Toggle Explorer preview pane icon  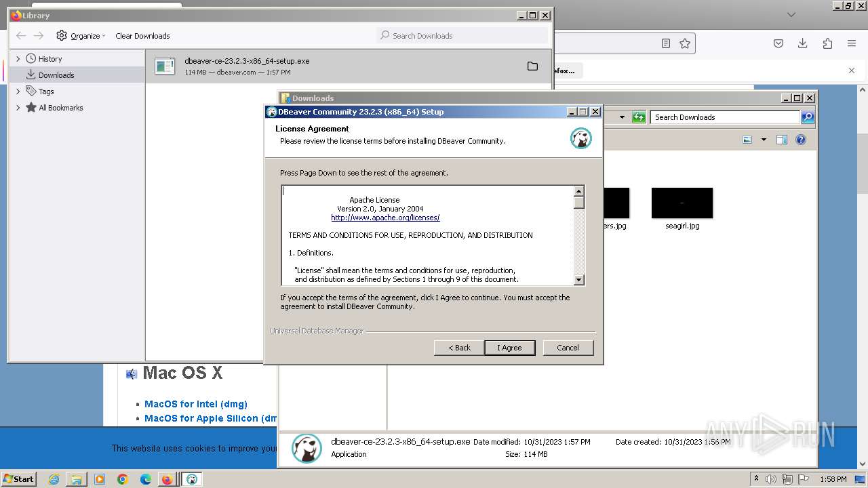[x=782, y=140]
